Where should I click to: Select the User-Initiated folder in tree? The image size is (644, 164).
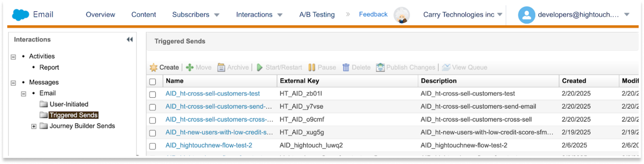coord(68,104)
